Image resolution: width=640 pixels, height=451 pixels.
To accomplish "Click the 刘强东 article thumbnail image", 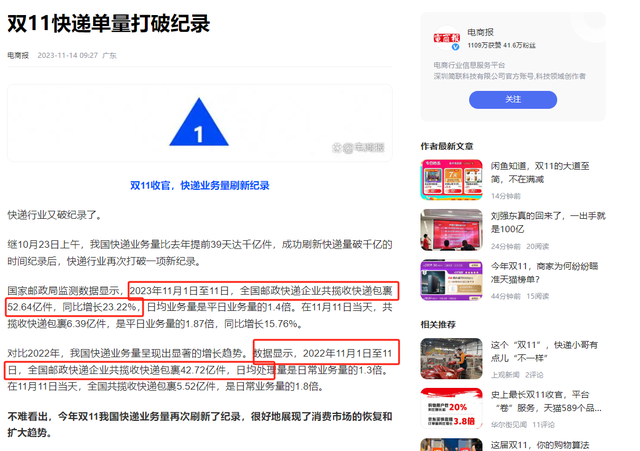I will point(451,230).
